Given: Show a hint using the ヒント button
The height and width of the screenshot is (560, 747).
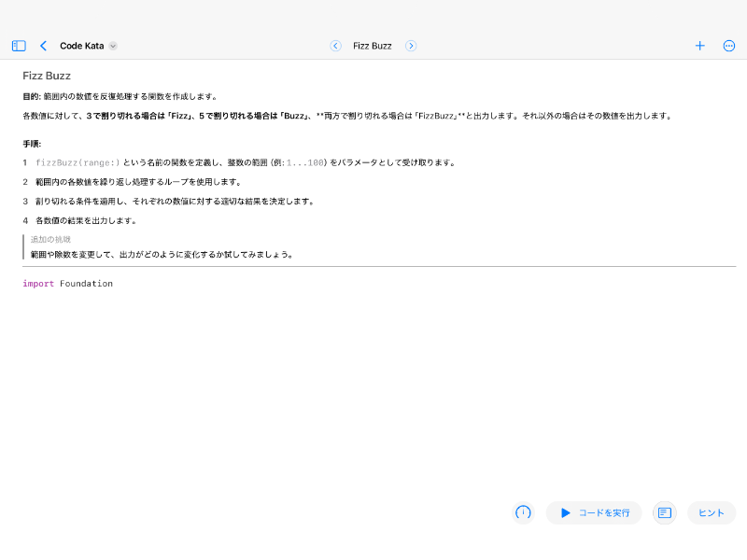Looking at the screenshot, I should (x=711, y=512).
